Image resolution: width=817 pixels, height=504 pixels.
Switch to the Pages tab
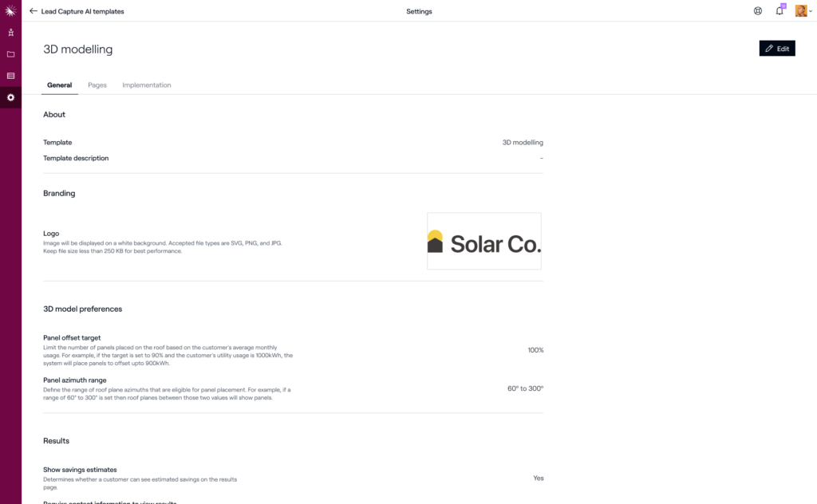(97, 85)
